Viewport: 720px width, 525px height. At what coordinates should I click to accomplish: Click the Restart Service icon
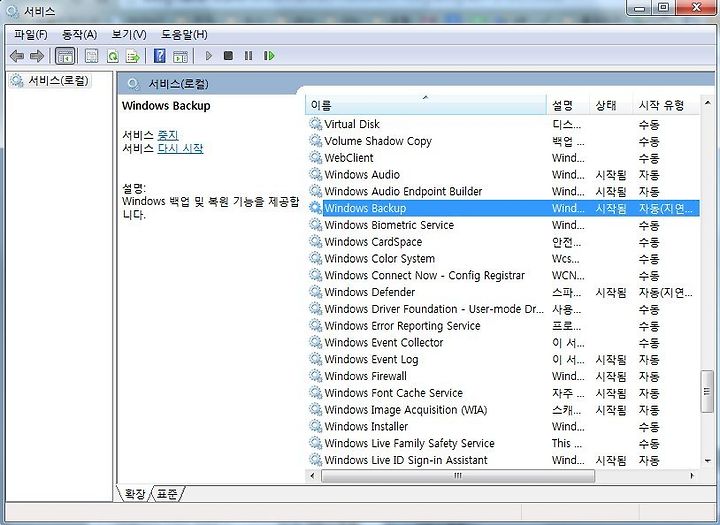(x=269, y=56)
